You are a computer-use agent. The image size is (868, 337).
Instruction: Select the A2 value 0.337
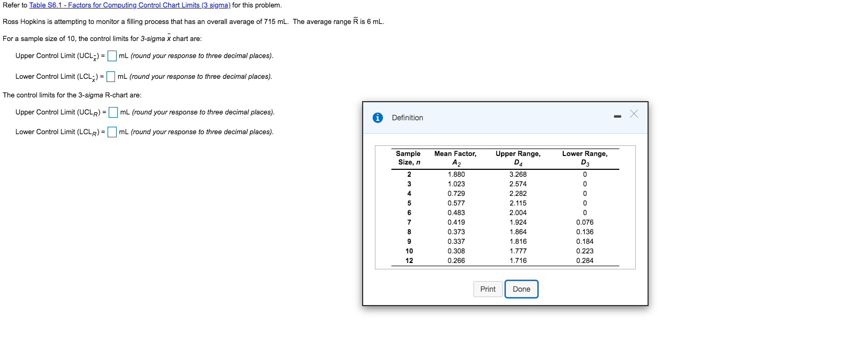click(x=456, y=242)
